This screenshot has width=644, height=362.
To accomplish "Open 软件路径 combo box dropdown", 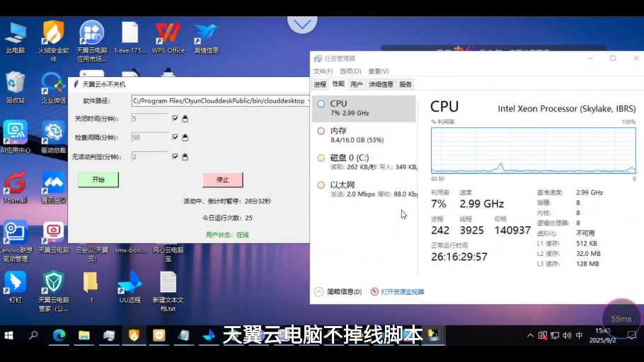I will (x=308, y=101).
